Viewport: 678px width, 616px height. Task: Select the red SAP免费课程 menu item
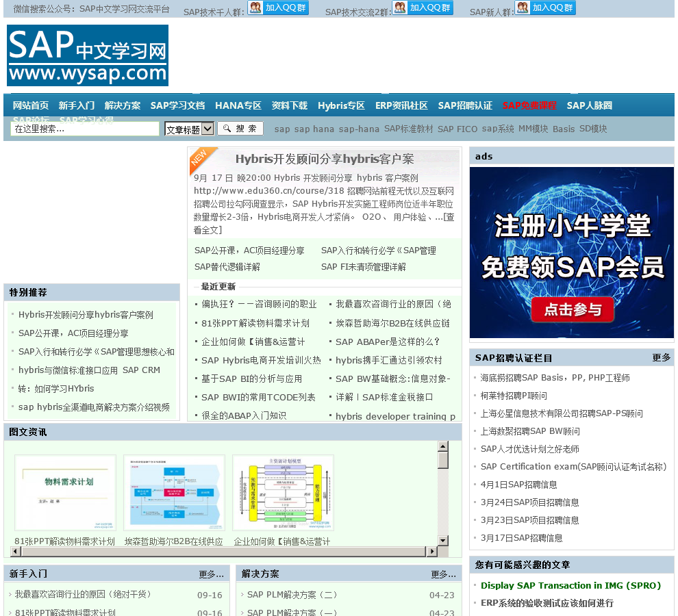pos(529,105)
